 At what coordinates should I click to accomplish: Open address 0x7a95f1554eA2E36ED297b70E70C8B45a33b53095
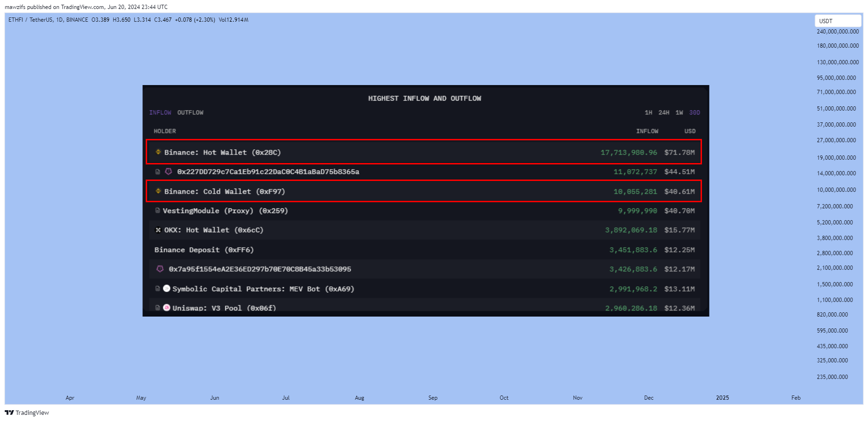click(260, 269)
